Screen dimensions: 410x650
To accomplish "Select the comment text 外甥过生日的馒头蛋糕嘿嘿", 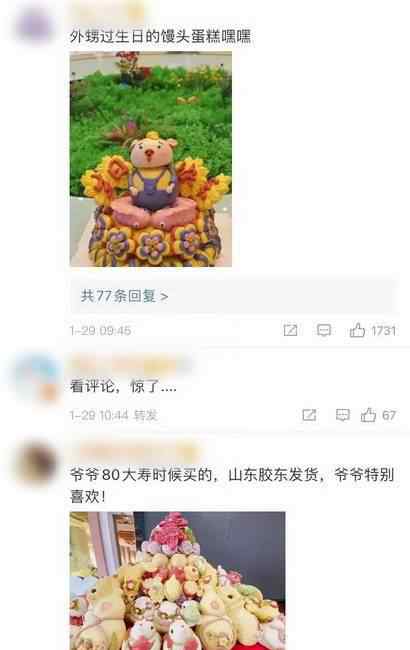I will [160, 36].
